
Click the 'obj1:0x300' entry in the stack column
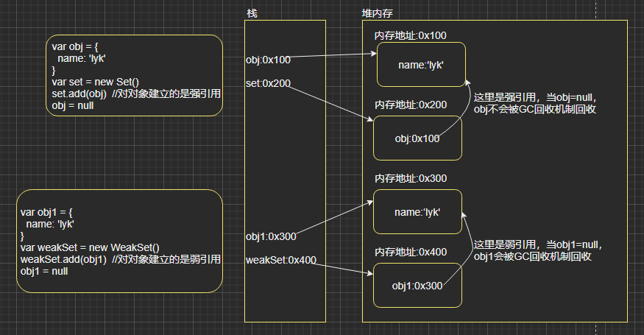271,237
